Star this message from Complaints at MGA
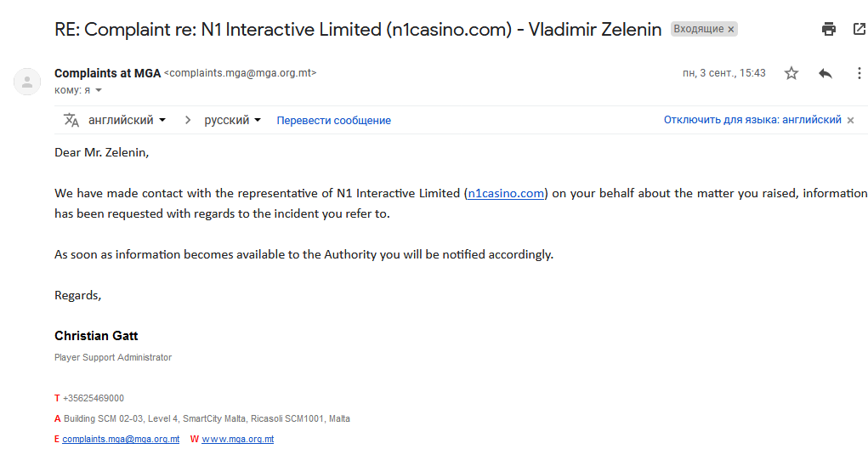The width and height of the screenshot is (868, 449). click(x=791, y=73)
